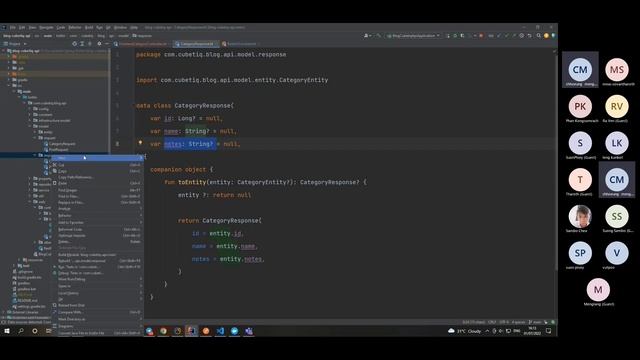The height and width of the screenshot is (360, 640).
Task: Open the File menu
Action: click(13, 27)
